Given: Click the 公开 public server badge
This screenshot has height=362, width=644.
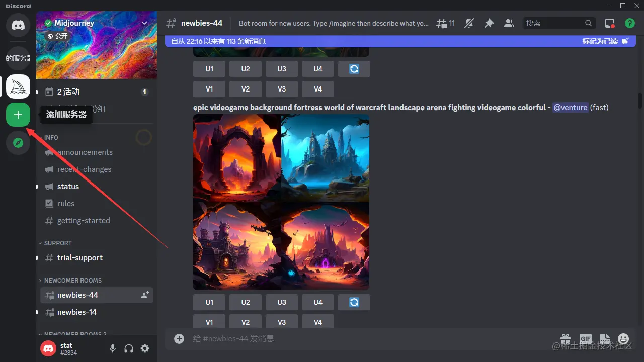Looking at the screenshot, I should pos(57,36).
